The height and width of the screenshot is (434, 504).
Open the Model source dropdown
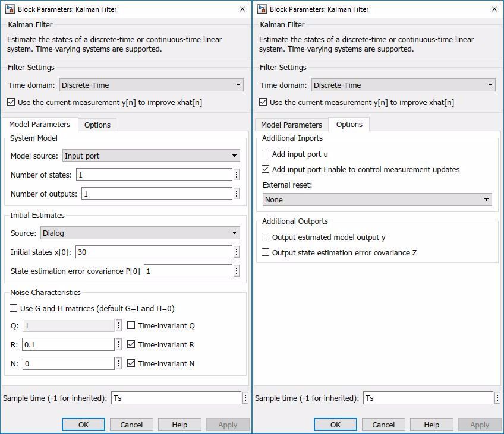(x=151, y=156)
